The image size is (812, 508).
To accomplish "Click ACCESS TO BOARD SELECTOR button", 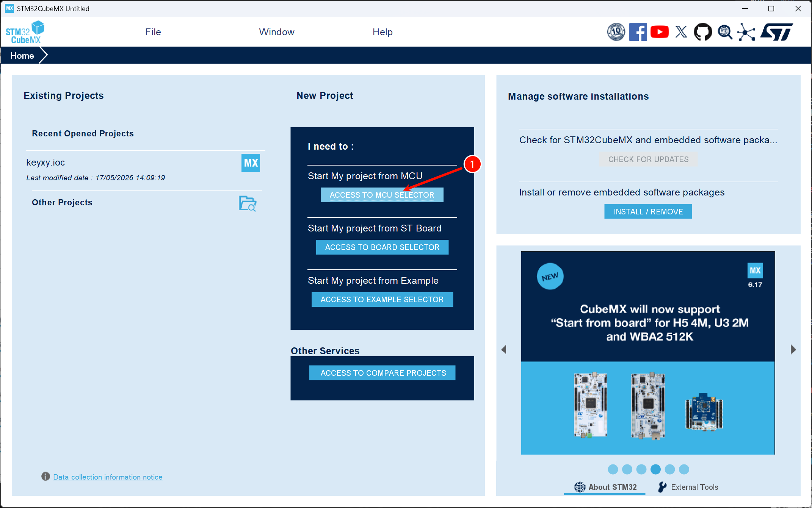I will (x=382, y=247).
